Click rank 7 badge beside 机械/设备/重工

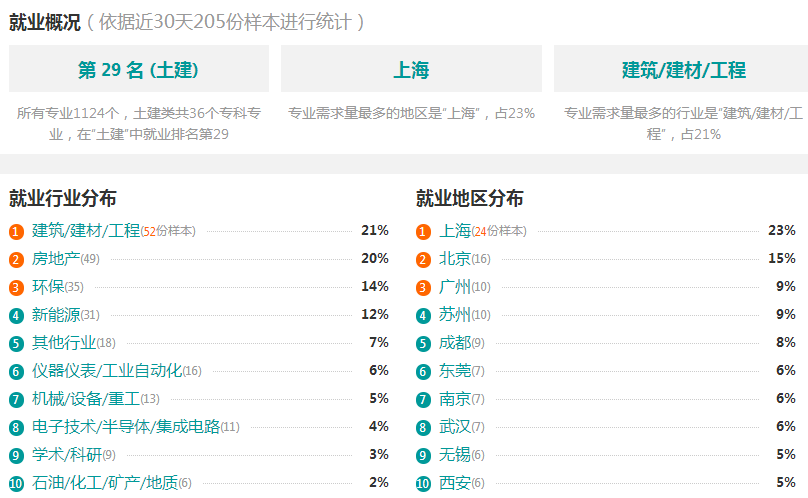16,400
